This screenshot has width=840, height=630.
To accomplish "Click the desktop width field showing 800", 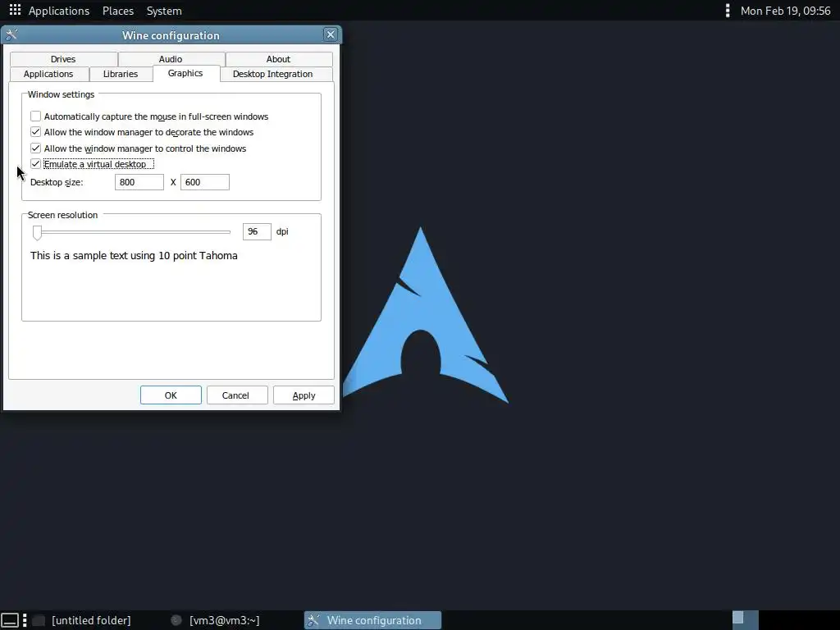I will [139, 182].
